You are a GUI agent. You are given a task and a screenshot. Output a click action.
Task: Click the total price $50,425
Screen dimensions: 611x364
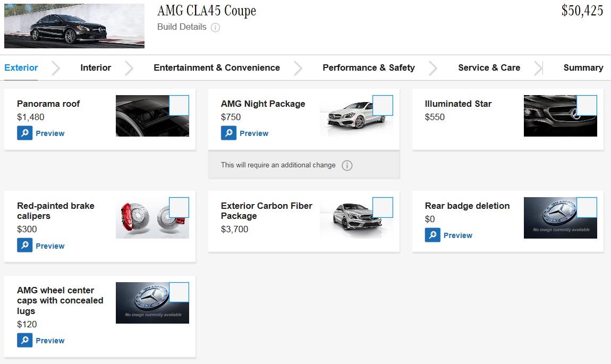click(582, 11)
